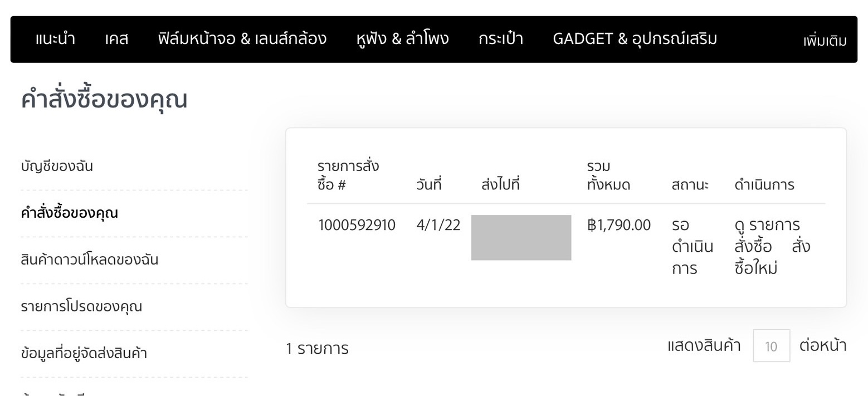Image resolution: width=868 pixels, height=396 pixels.
Task: Click order number 1000592910
Action: 357,226
